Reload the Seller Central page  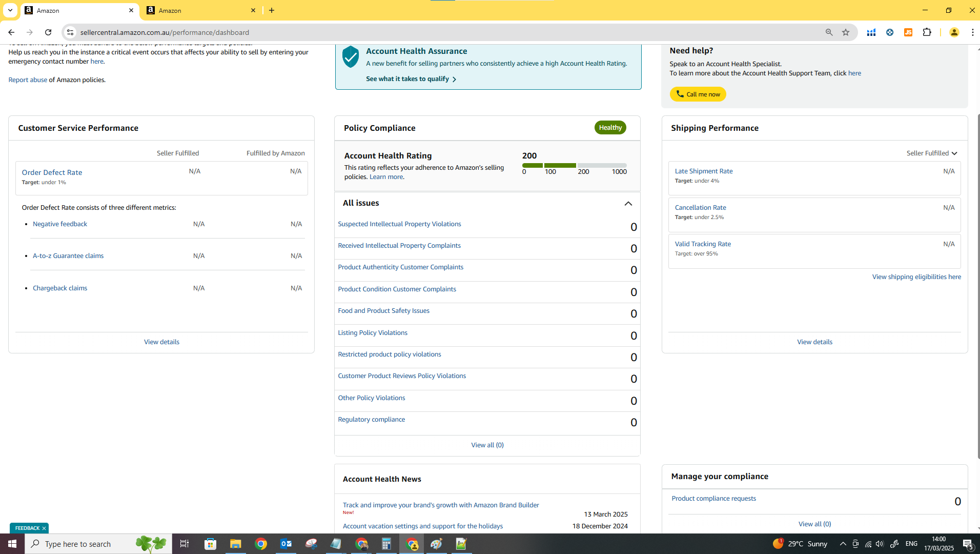pyautogui.click(x=48, y=32)
